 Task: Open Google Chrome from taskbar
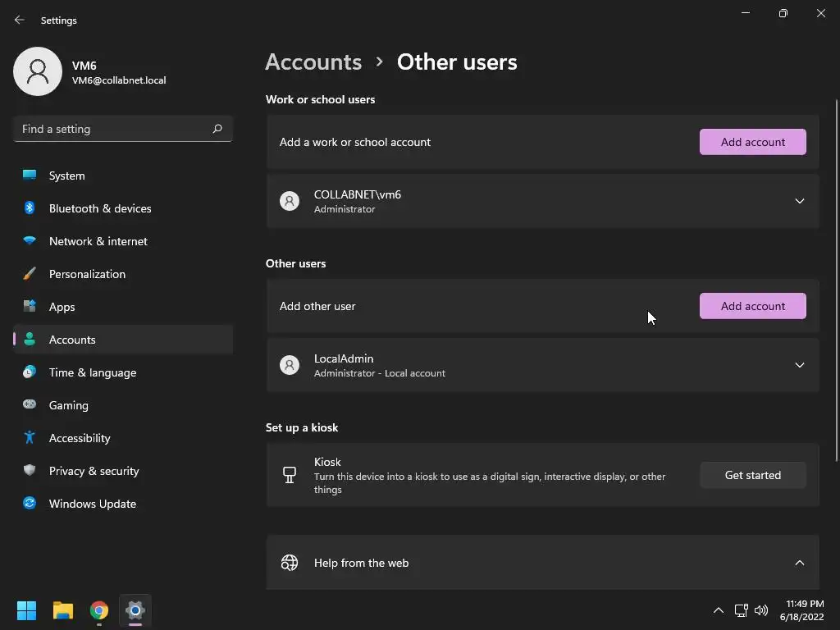pyautogui.click(x=99, y=610)
